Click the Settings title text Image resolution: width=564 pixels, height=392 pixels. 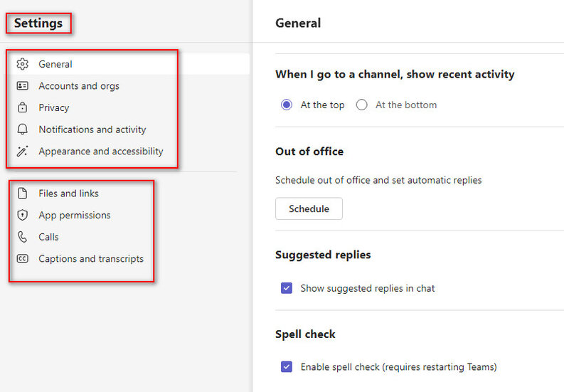click(x=38, y=23)
